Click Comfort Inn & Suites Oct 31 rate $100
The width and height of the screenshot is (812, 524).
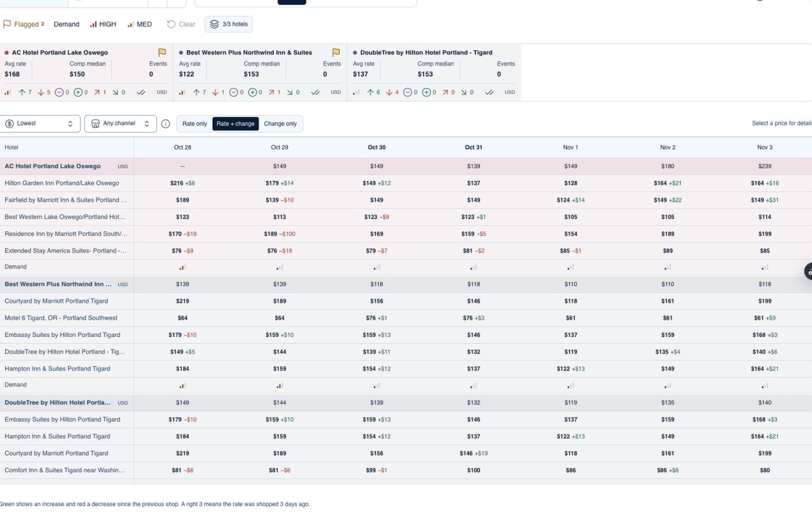pos(473,470)
